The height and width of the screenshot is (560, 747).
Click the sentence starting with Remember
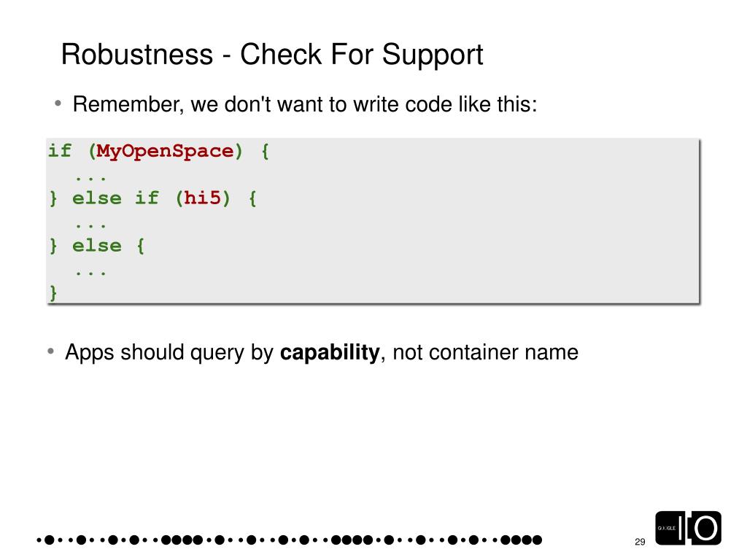pos(305,104)
